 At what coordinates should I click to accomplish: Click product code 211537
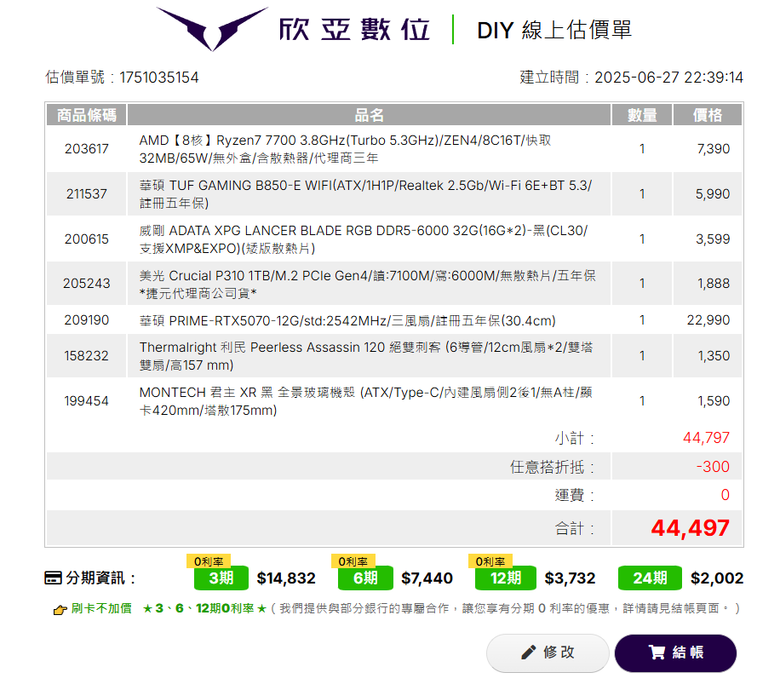tap(87, 194)
